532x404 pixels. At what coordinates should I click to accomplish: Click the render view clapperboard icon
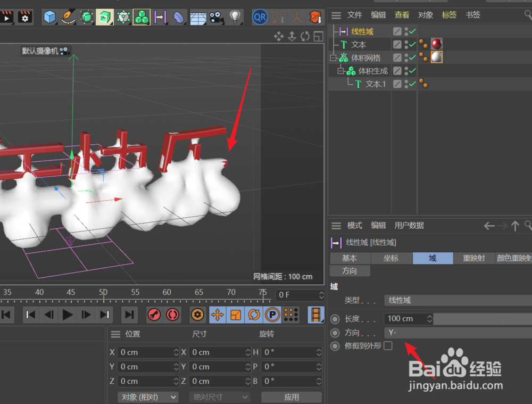pyautogui.click(x=6, y=17)
